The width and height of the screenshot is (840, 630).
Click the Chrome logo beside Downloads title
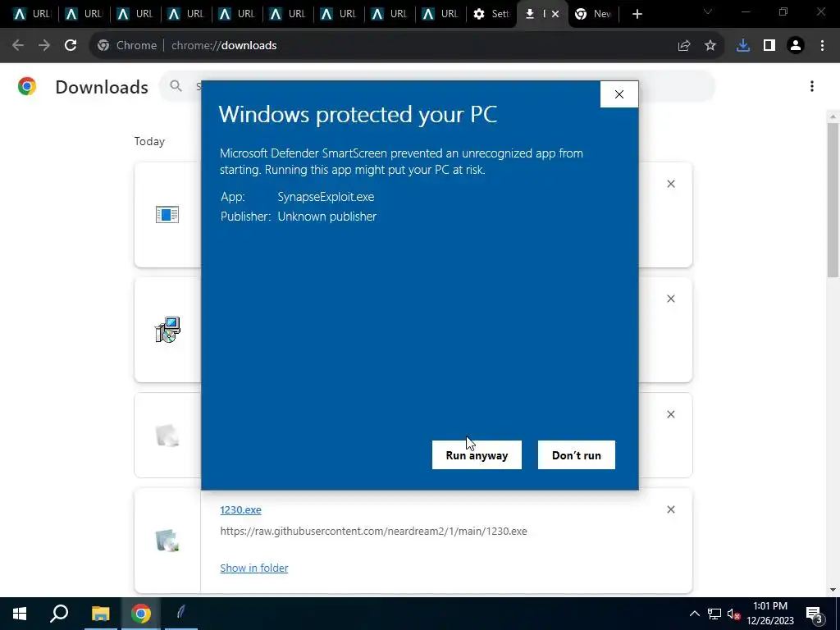27,86
